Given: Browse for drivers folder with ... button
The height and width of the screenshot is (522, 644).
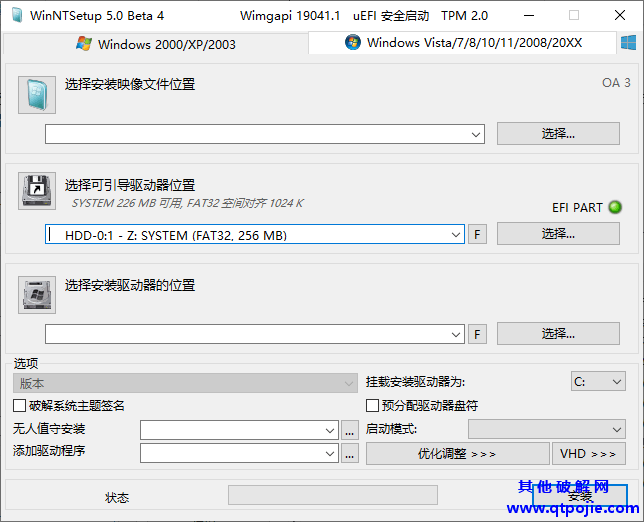Looking at the screenshot, I should tap(350, 453).
